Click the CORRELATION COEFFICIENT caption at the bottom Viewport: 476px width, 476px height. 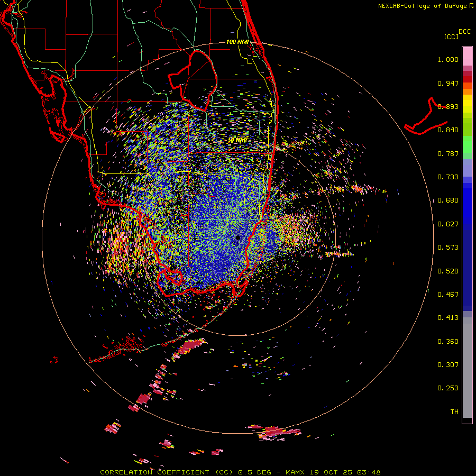pos(240,472)
